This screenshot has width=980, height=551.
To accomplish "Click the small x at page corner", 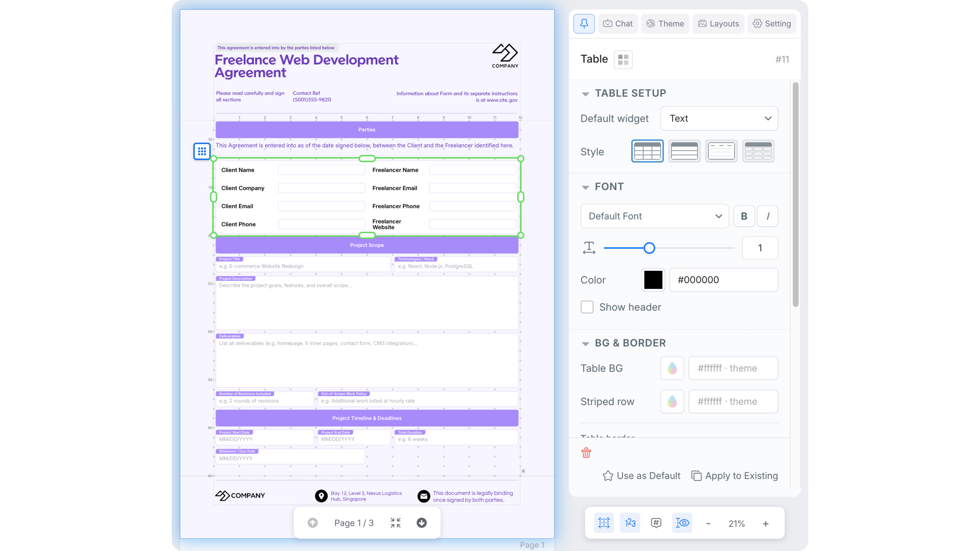I will 523,471.
